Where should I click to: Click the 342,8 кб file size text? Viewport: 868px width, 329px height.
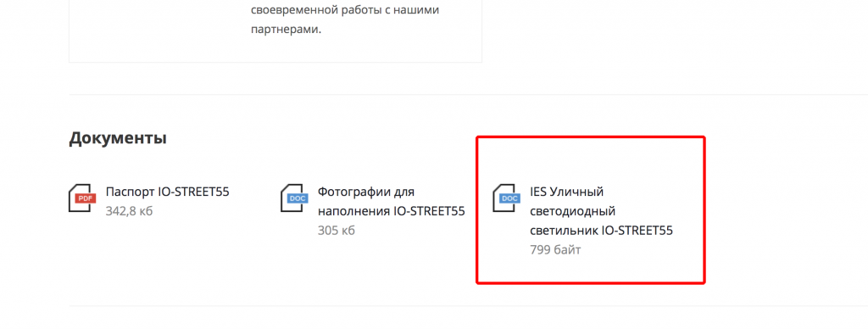pyautogui.click(x=129, y=211)
